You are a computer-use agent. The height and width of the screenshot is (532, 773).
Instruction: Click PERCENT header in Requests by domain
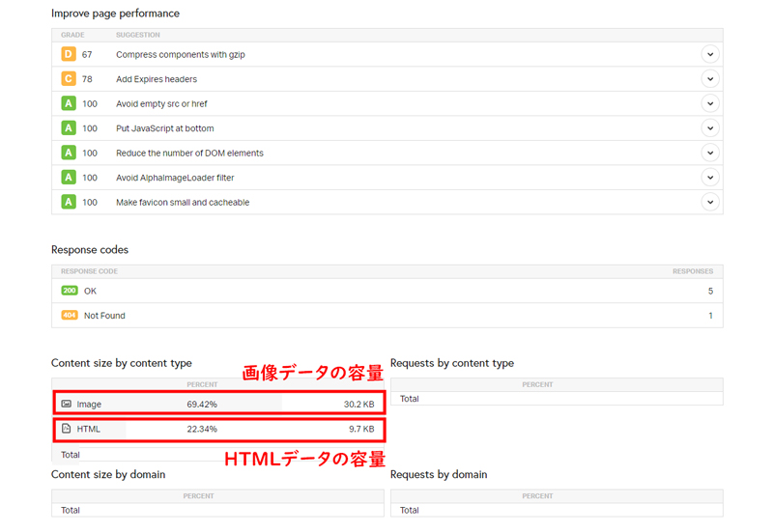pyautogui.click(x=537, y=496)
